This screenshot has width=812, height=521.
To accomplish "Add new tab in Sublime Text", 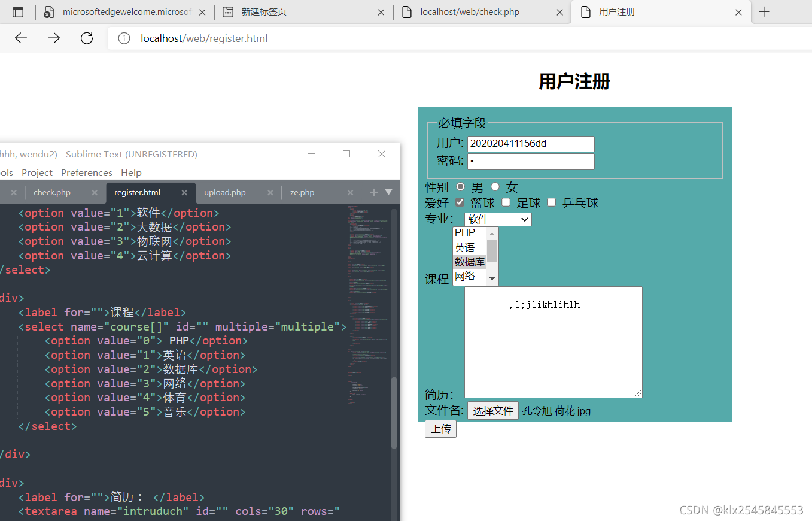I will click(x=374, y=192).
